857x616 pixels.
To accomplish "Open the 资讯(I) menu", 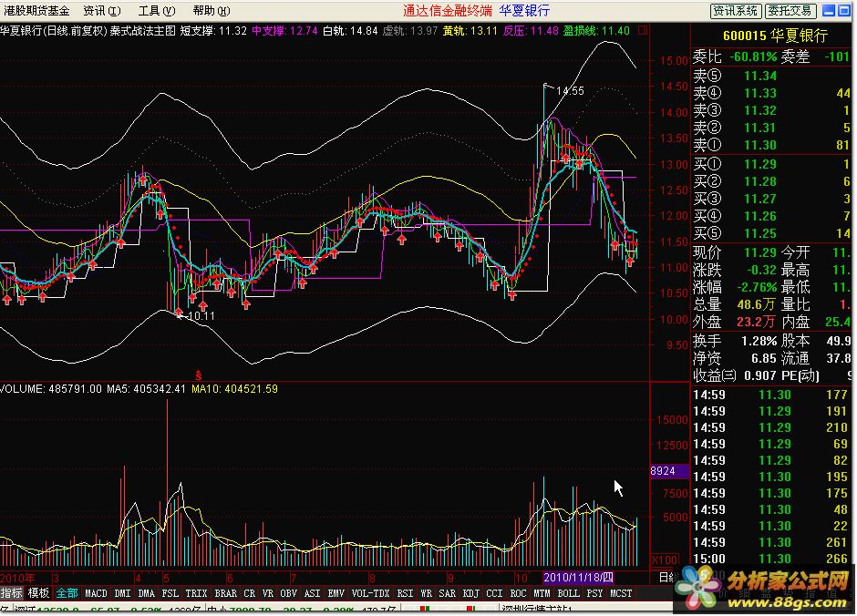I will tap(102, 10).
